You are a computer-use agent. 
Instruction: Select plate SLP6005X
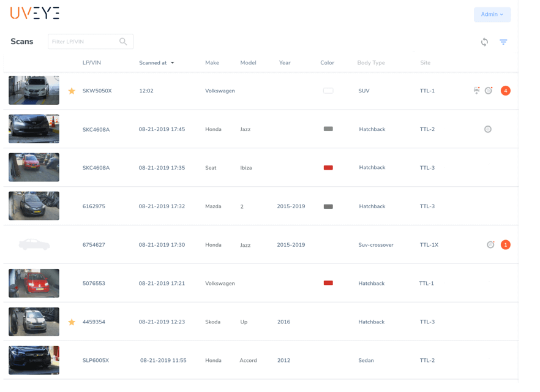[96, 361]
